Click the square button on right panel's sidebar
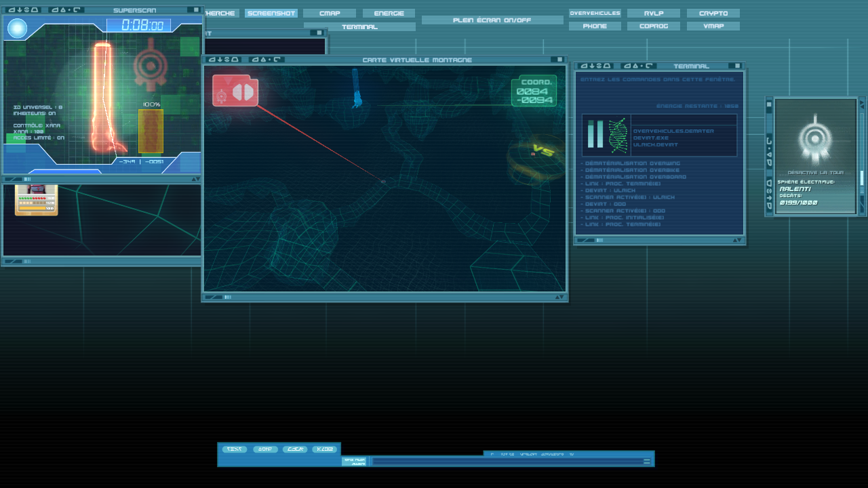This screenshot has width=868, height=488. [x=769, y=105]
